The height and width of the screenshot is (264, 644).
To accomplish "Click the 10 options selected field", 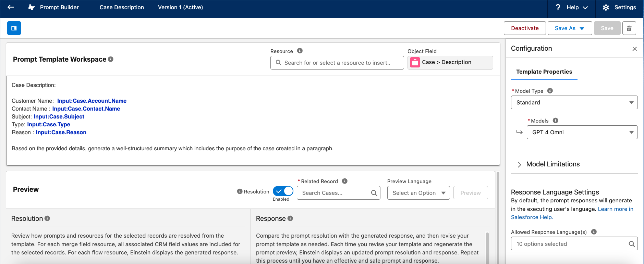I will [x=574, y=244].
